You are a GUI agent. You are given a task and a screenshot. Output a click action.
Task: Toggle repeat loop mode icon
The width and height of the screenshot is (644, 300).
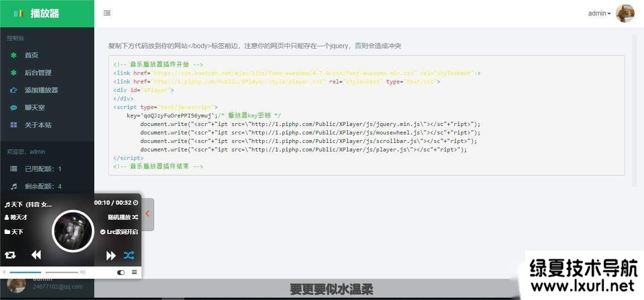[10, 255]
